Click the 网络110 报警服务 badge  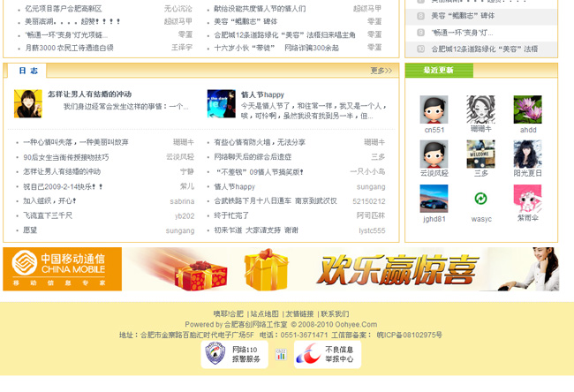pyautogui.click(x=234, y=354)
